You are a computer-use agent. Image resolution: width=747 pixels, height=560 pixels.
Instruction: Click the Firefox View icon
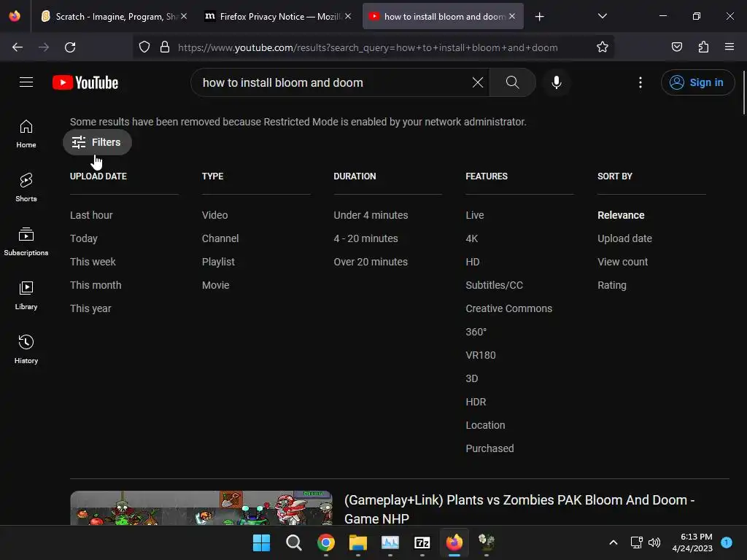click(15, 16)
